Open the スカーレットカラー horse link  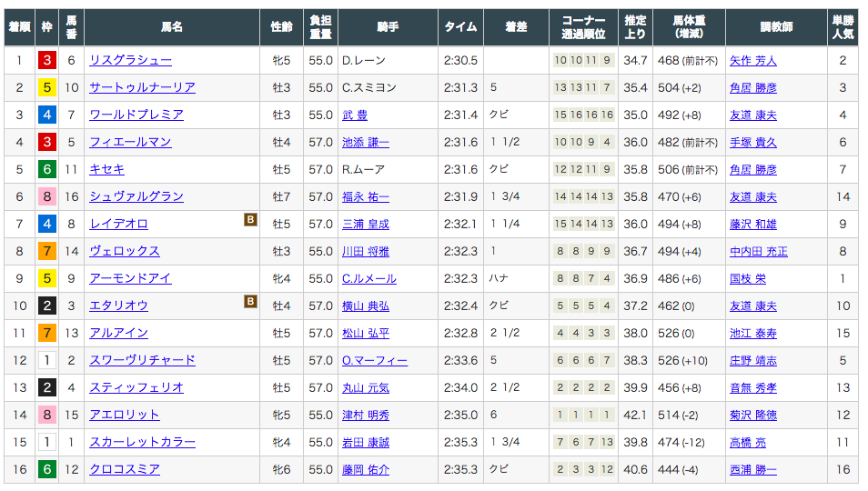pyautogui.click(x=142, y=442)
